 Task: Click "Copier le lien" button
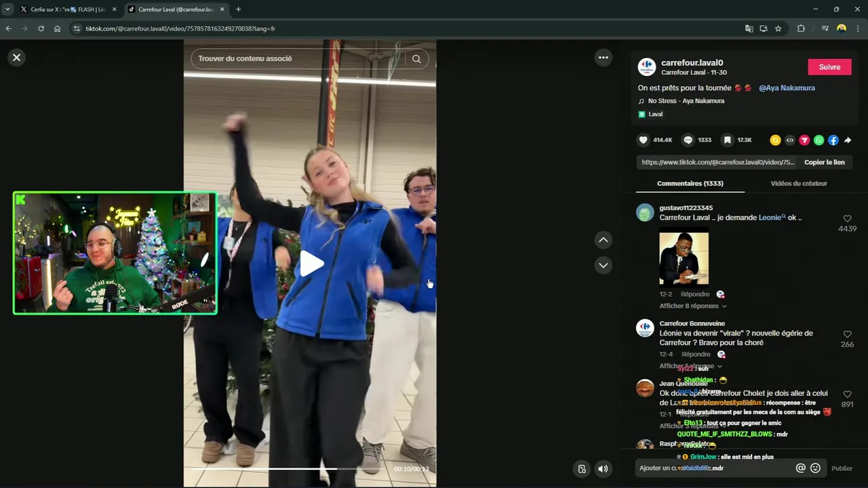pos(825,163)
